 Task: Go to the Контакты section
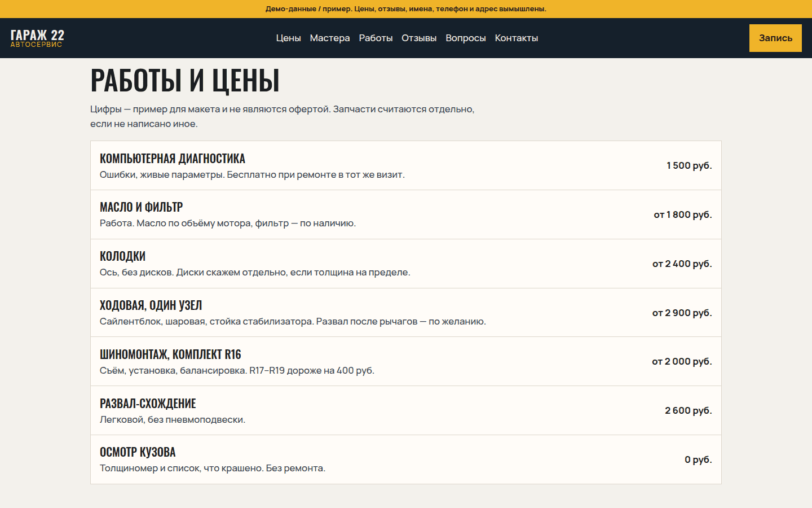(517, 38)
